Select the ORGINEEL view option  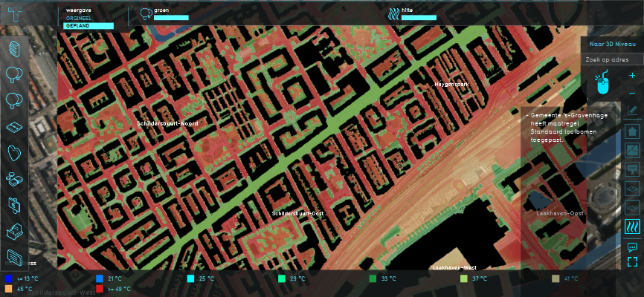pyautogui.click(x=77, y=18)
